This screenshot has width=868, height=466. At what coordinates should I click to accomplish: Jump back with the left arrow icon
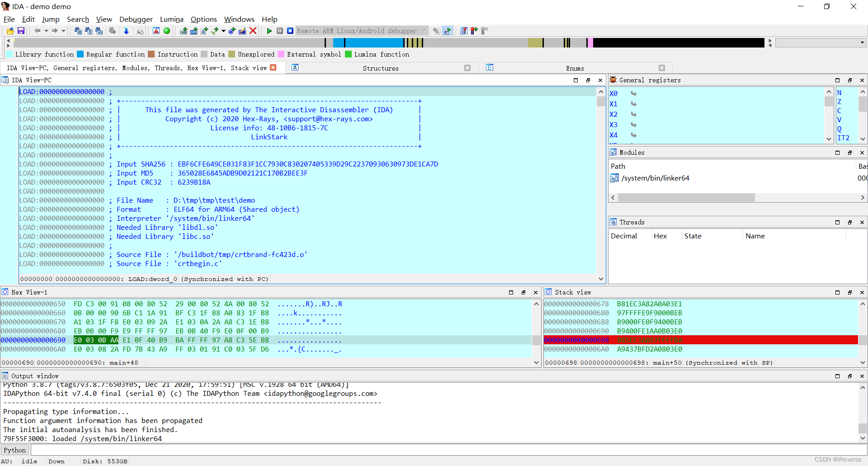point(38,31)
